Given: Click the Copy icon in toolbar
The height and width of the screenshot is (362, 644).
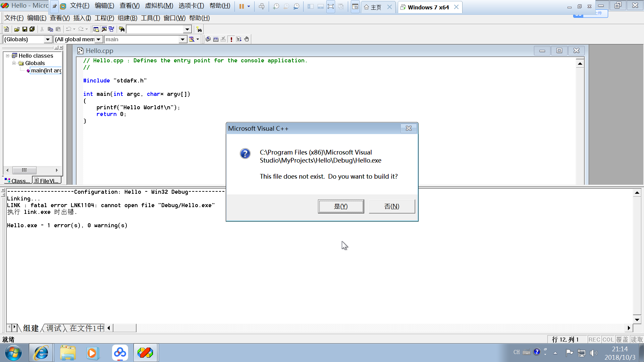Looking at the screenshot, I should (x=50, y=29).
